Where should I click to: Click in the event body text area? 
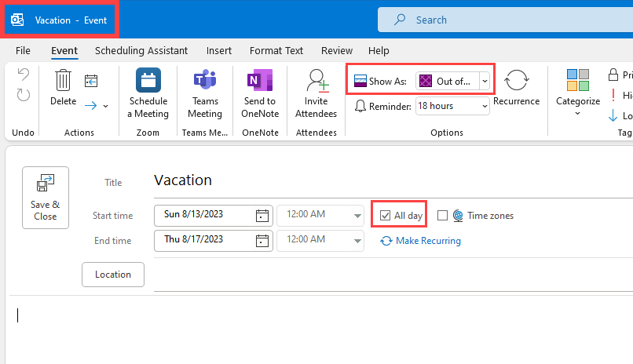(321, 329)
